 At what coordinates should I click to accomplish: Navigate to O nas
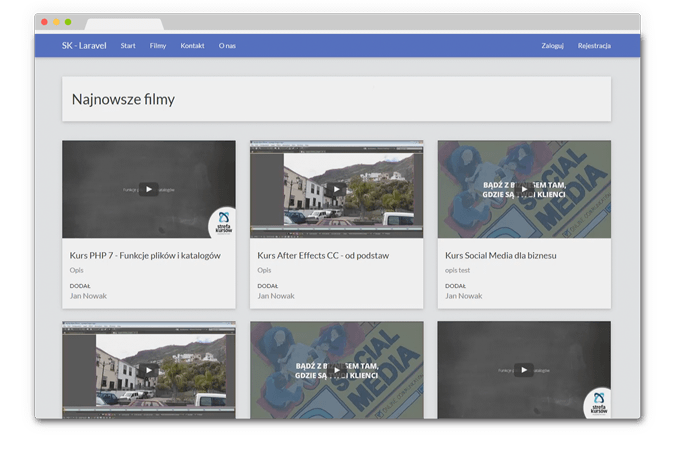(227, 46)
